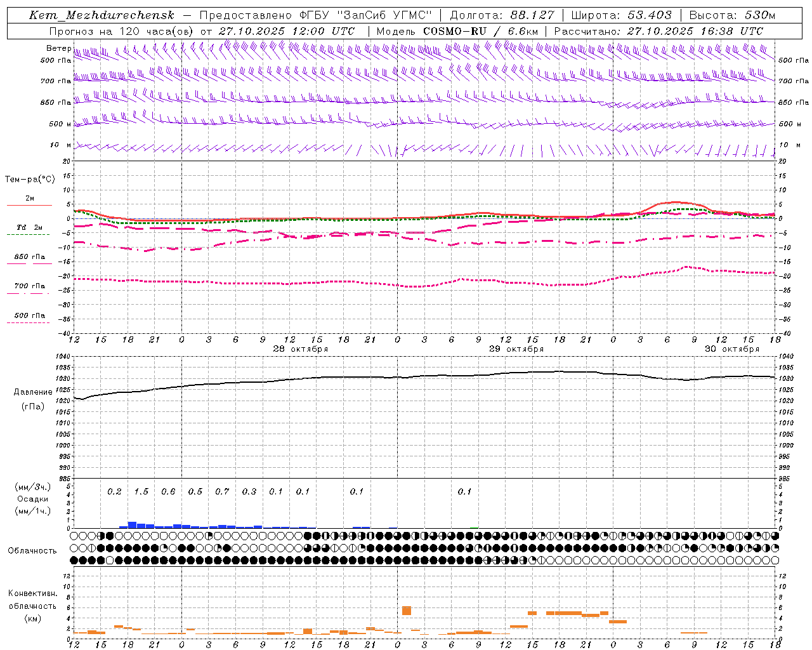Click the 'Конвективн.' convective panel label

pos(33,594)
